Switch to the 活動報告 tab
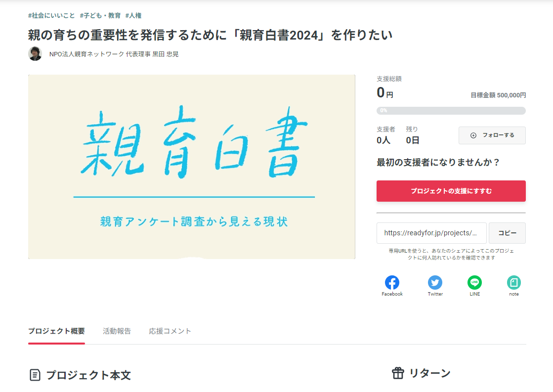Viewport: 553px width, 392px height. pos(117,331)
